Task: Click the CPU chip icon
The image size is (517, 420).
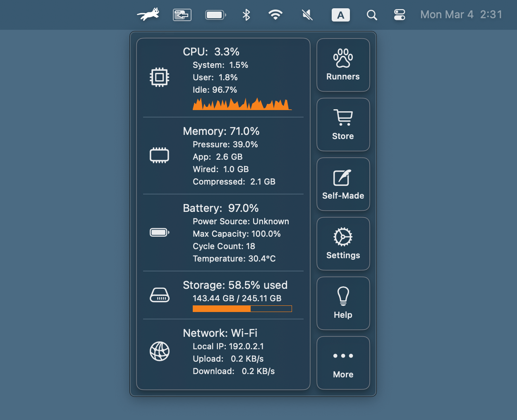Action: [x=160, y=77]
